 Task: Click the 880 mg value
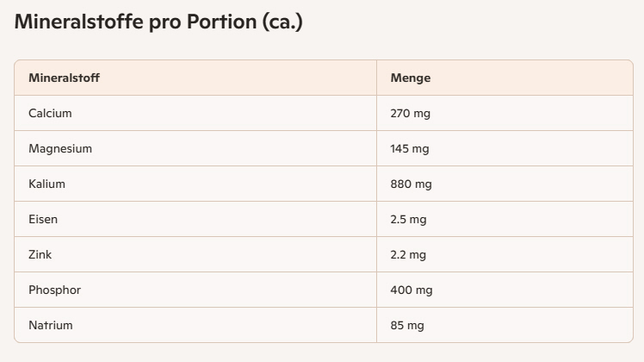coord(412,184)
